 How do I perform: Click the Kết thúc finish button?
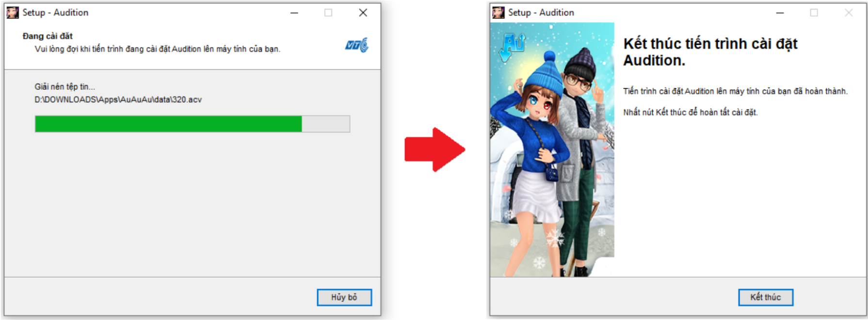pos(766,297)
